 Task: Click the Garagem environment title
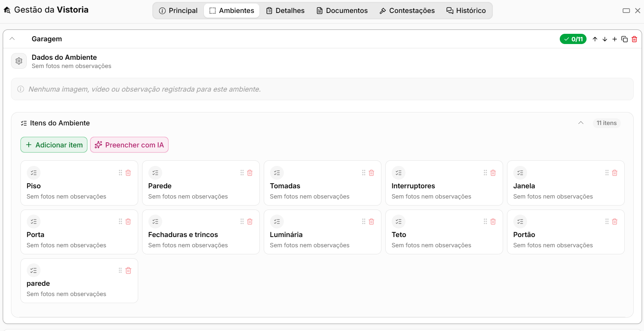point(47,39)
